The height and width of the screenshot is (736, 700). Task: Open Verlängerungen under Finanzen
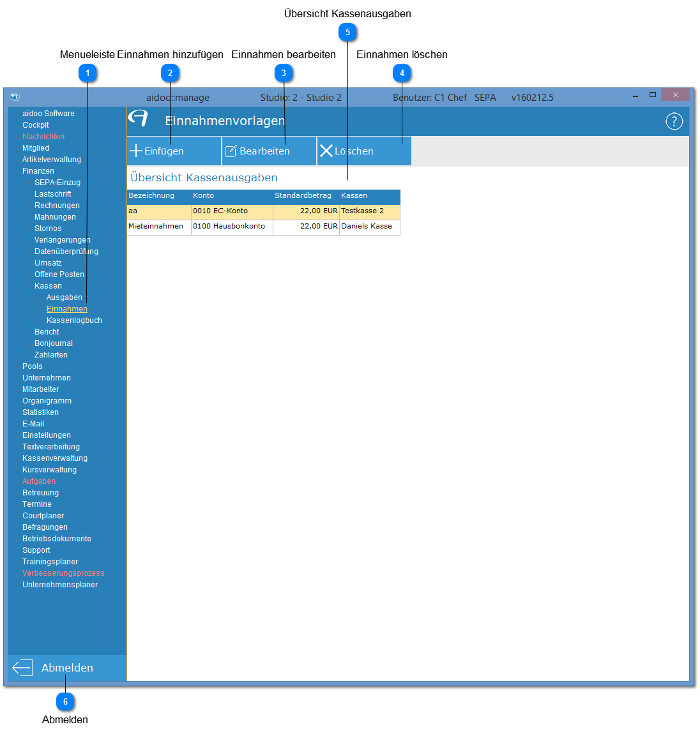(63, 240)
